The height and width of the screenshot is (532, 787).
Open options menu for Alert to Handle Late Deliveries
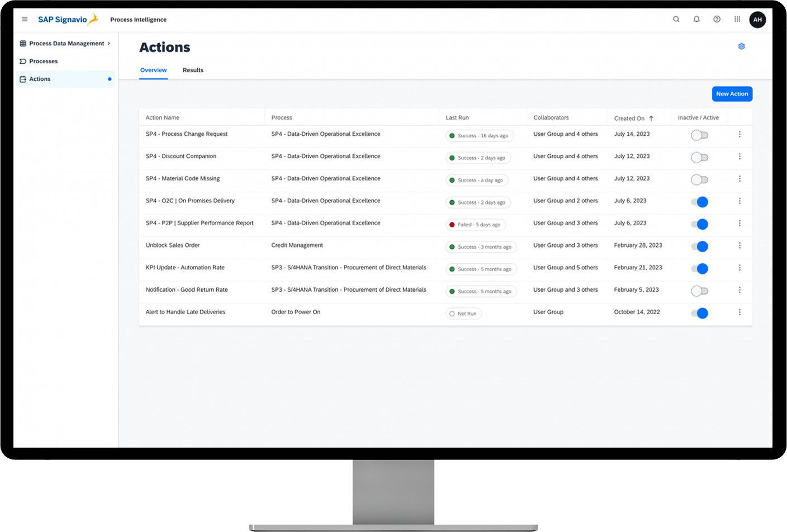[x=740, y=312]
